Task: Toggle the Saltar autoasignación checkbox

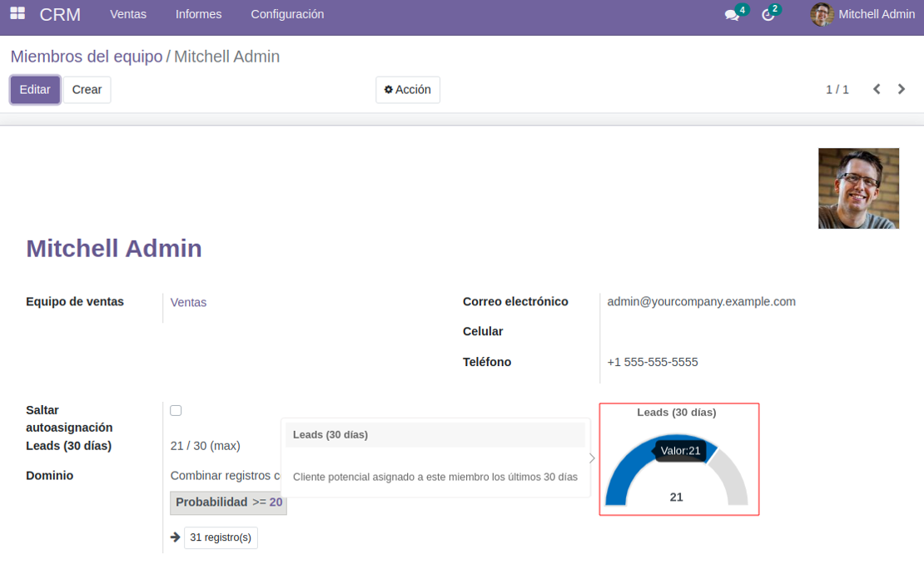Action: 176,410
